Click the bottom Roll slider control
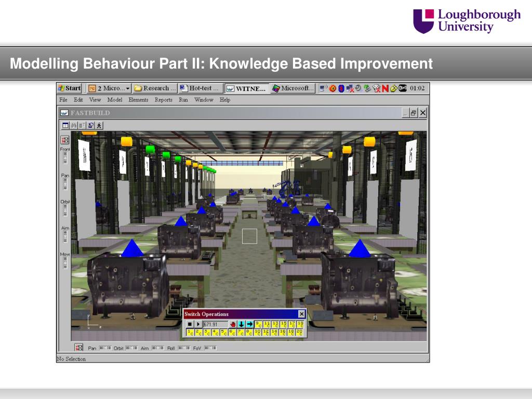The image size is (532, 399). (x=184, y=348)
